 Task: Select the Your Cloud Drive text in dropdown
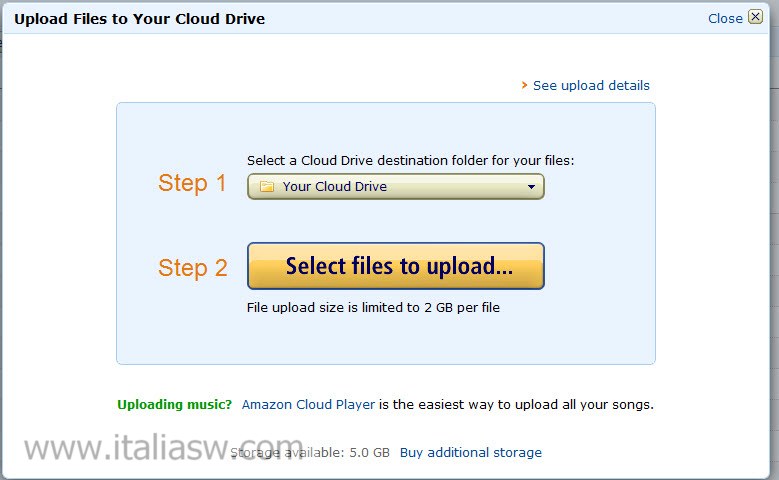(x=334, y=186)
